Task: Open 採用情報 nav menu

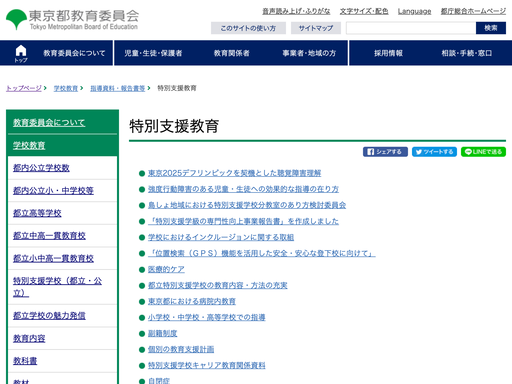Action: (388, 53)
